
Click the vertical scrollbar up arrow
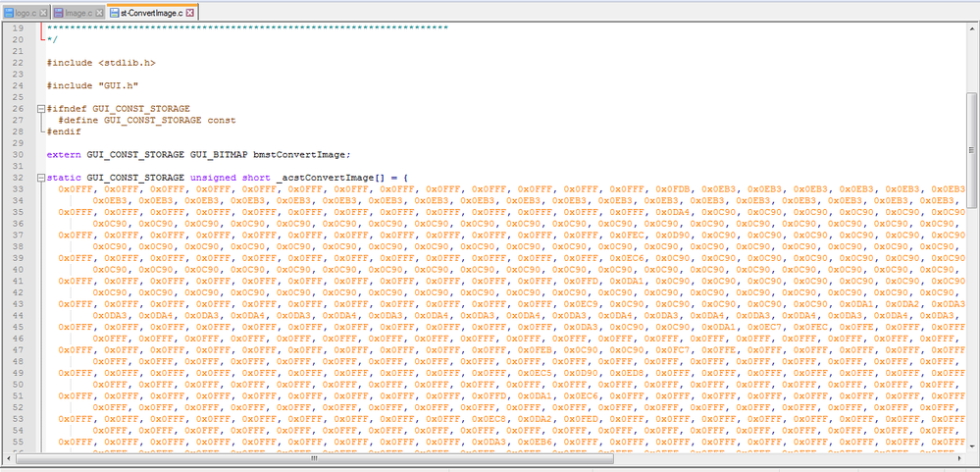click(971, 28)
